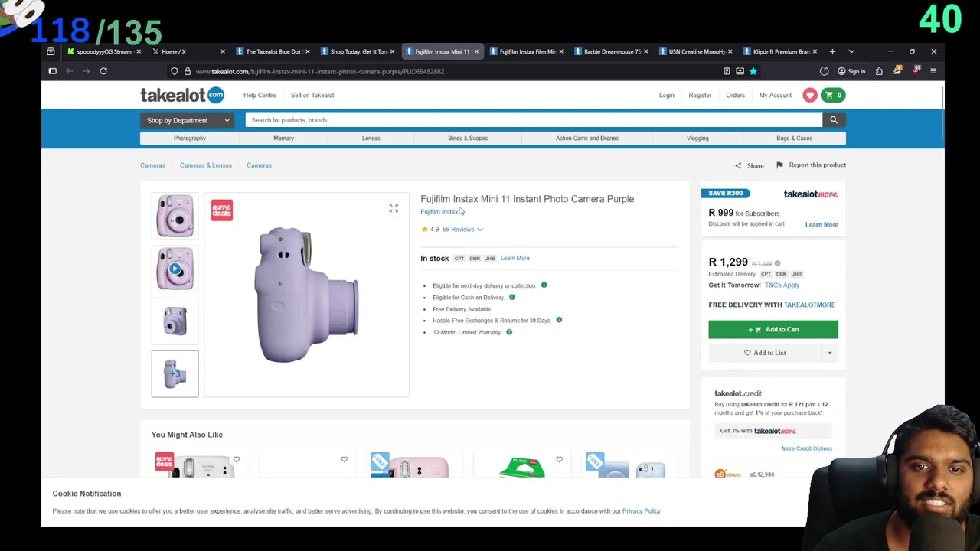Viewport: 980px width, 551px height.
Task: Open Add to List dropdown arrow
Action: [830, 353]
